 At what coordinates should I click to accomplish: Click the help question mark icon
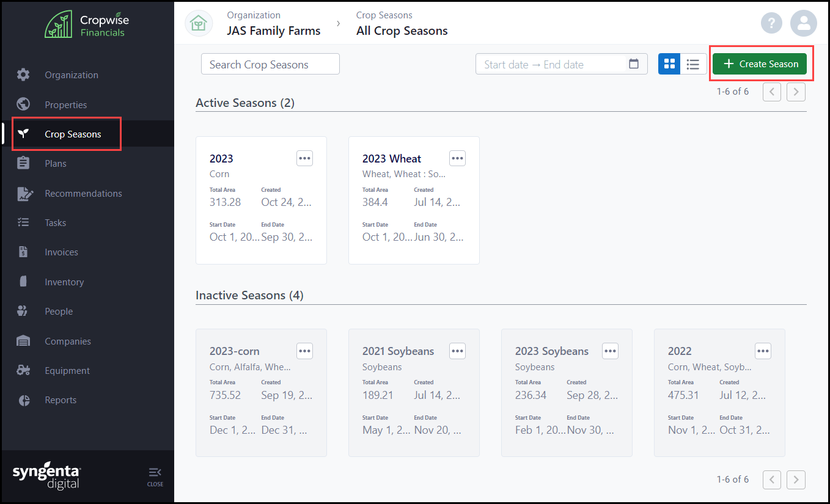(771, 24)
